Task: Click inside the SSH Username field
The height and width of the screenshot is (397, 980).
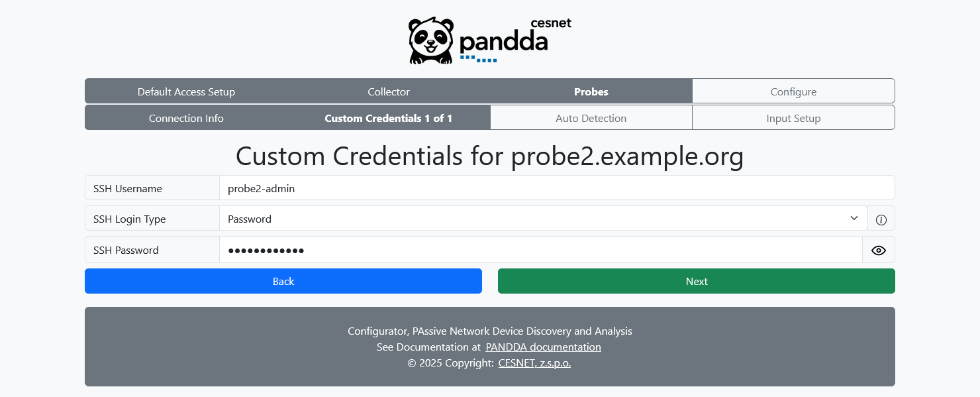Action: (x=464, y=188)
